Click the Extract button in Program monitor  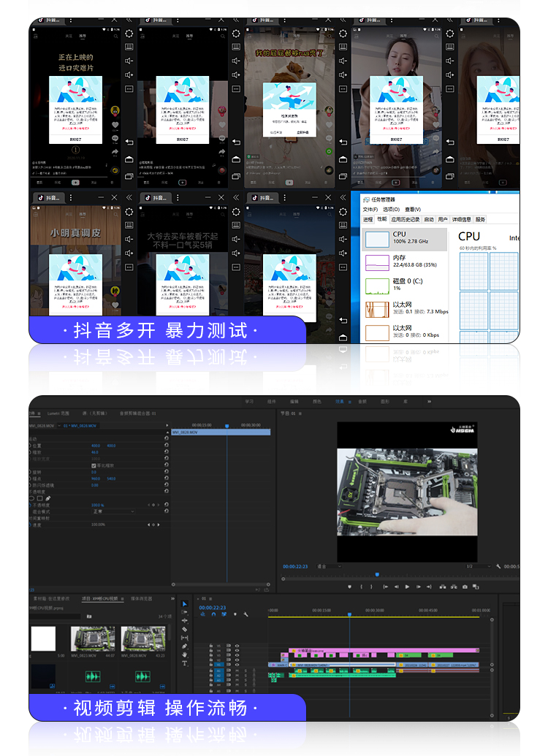[454, 587]
